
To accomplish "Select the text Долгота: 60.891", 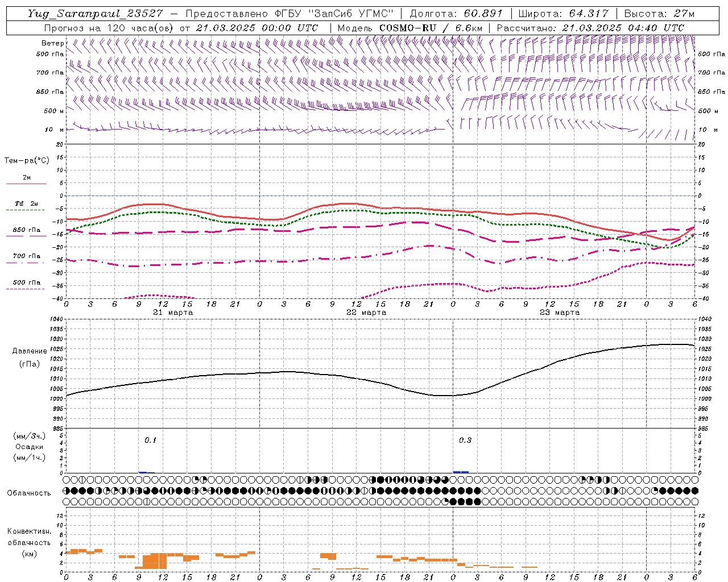I will point(457,14).
